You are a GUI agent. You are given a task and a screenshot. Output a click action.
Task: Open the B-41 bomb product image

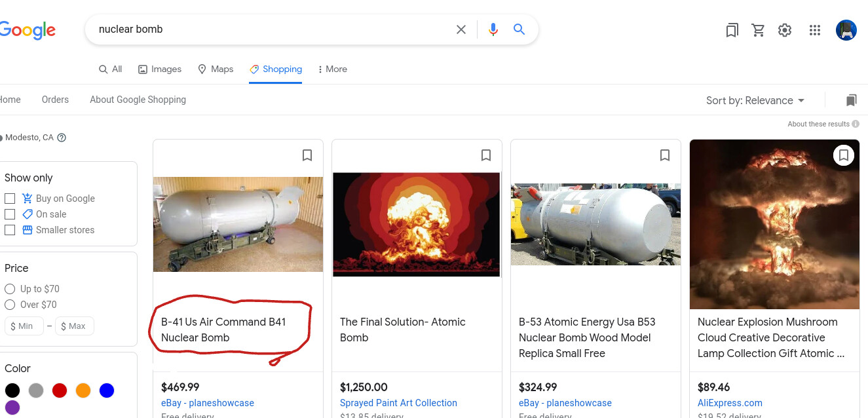[238, 224]
